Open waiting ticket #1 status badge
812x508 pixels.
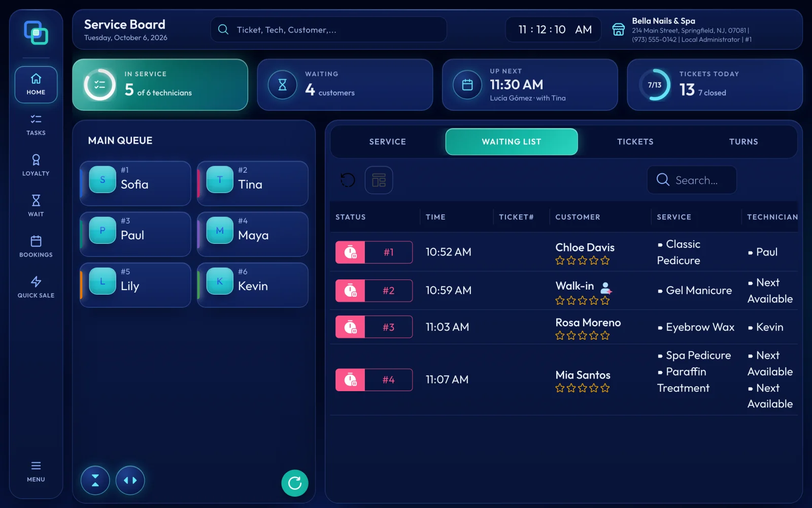pyautogui.click(x=374, y=252)
